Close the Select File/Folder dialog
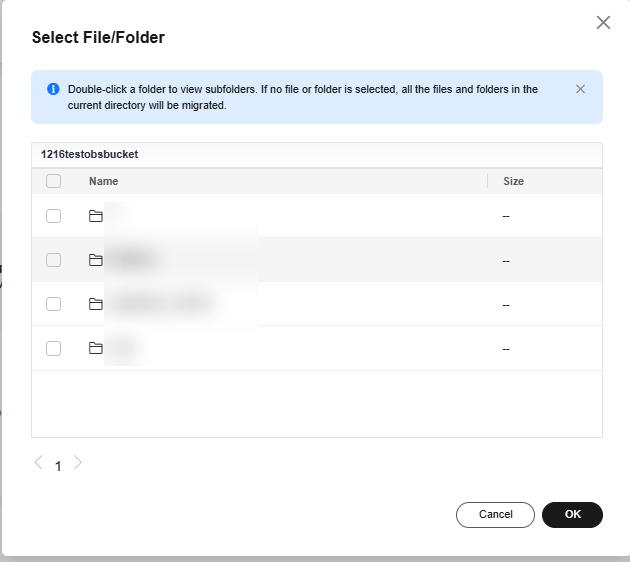 [x=603, y=22]
